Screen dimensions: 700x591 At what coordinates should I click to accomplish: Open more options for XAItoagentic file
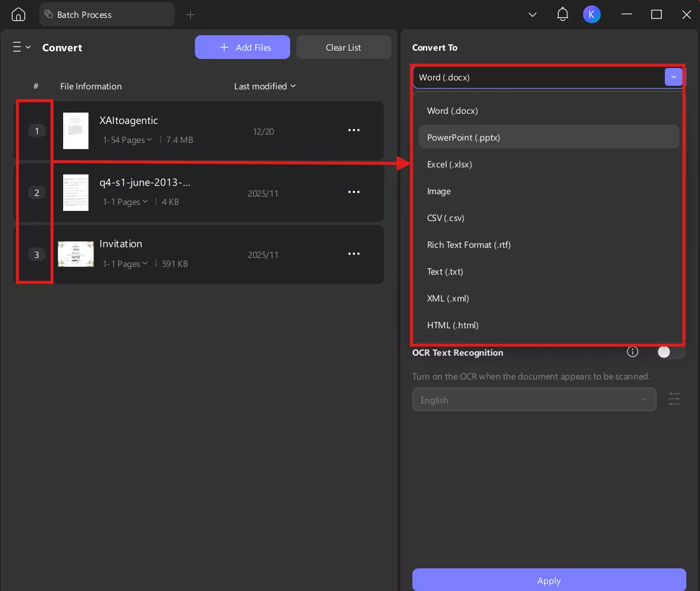coord(354,130)
